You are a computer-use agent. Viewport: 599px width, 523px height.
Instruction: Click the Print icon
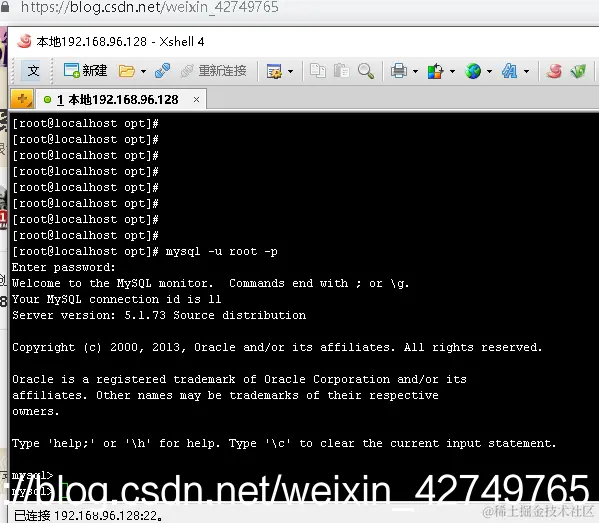pyautogui.click(x=398, y=71)
